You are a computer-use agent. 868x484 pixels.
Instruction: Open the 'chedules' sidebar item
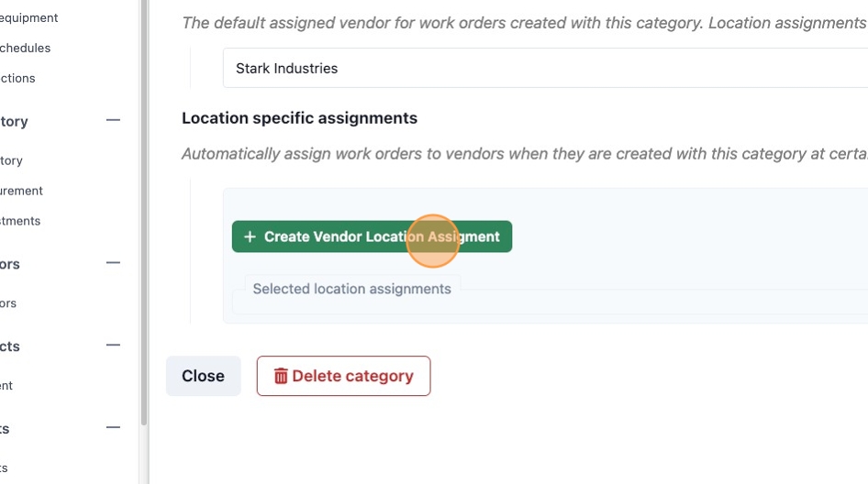click(25, 48)
